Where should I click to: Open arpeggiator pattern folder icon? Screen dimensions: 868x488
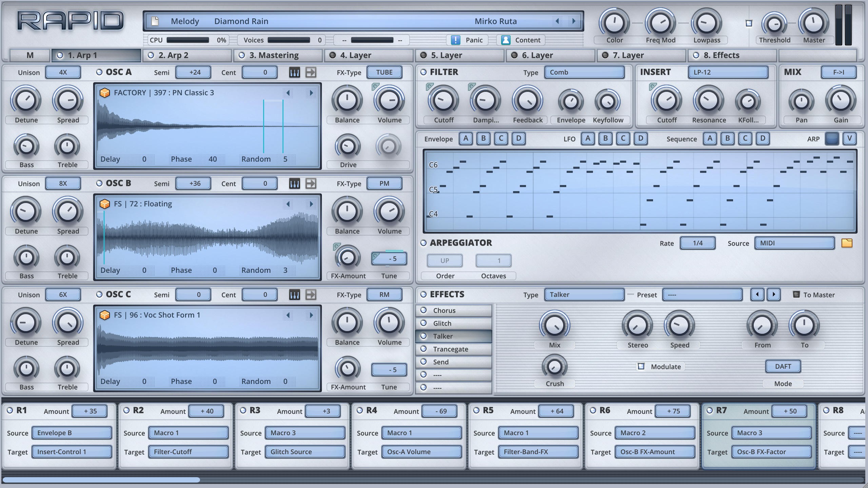[x=847, y=243]
